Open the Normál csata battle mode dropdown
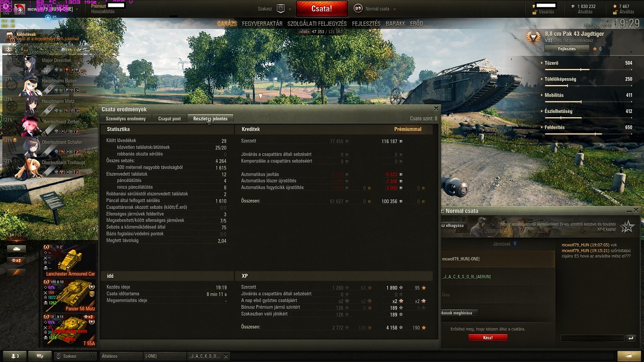The height and width of the screenshot is (362, 644). click(x=380, y=9)
